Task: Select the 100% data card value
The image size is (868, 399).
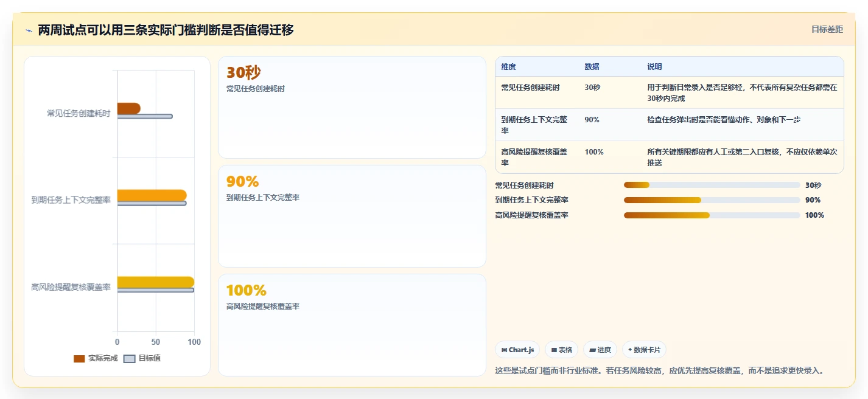Action: point(247,290)
